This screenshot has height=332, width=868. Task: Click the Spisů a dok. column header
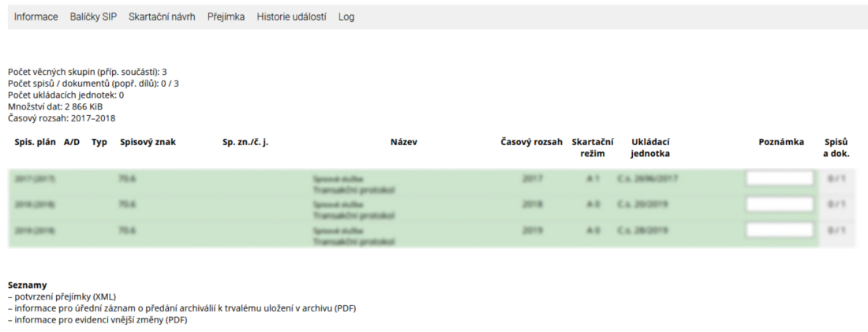point(836,147)
